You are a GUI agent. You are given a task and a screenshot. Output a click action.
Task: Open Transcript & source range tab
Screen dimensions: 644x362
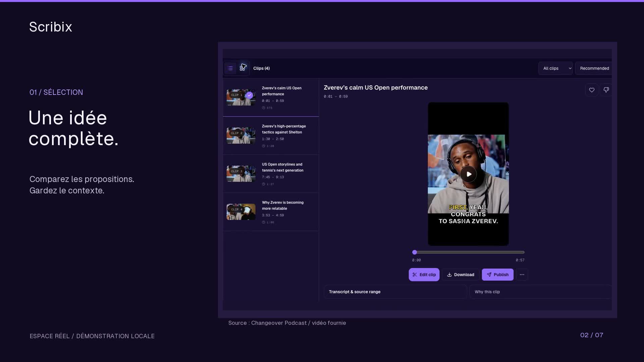click(395, 292)
